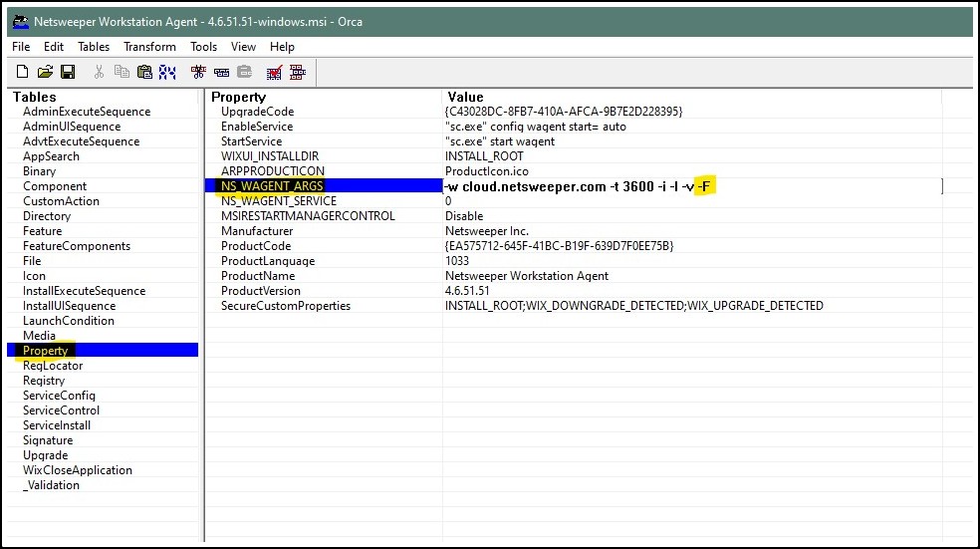Click the Find binoculars toolbar icon
The image size is (980, 549).
pos(167,72)
